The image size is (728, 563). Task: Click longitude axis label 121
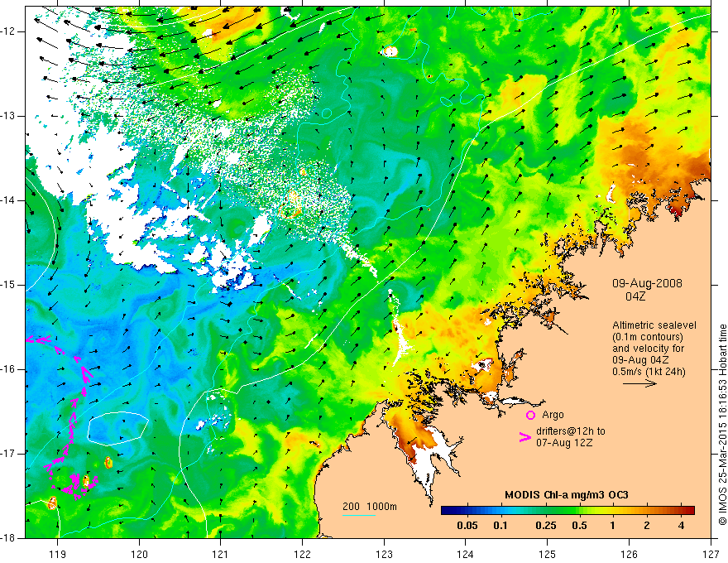pyautogui.click(x=221, y=554)
